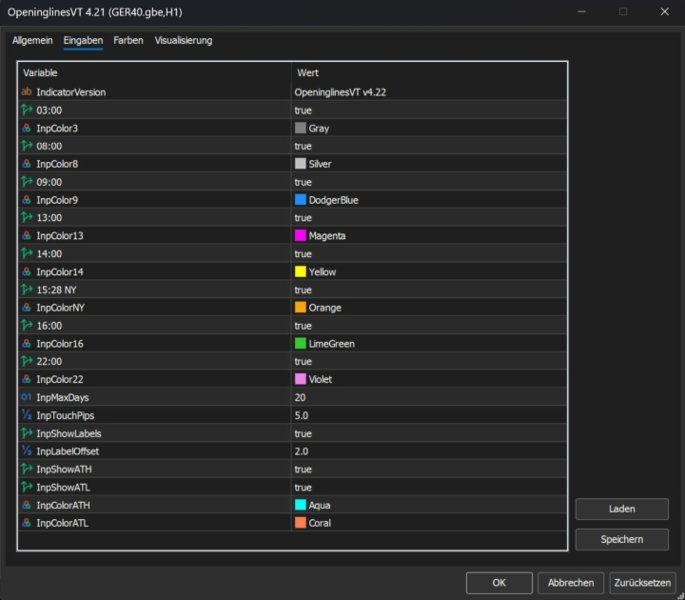Load a preset with Laden button
Viewport: 685px width, 600px height.
tap(622, 509)
